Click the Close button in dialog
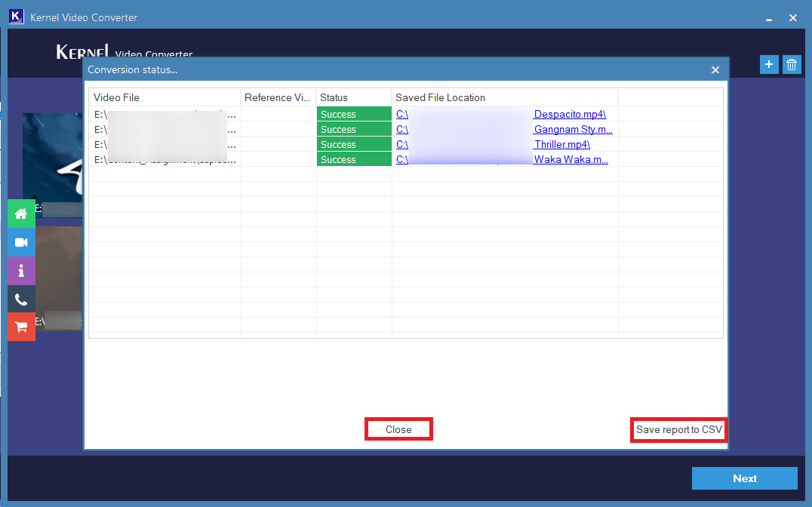Image resolution: width=812 pixels, height=507 pixels. click(398, 429)
